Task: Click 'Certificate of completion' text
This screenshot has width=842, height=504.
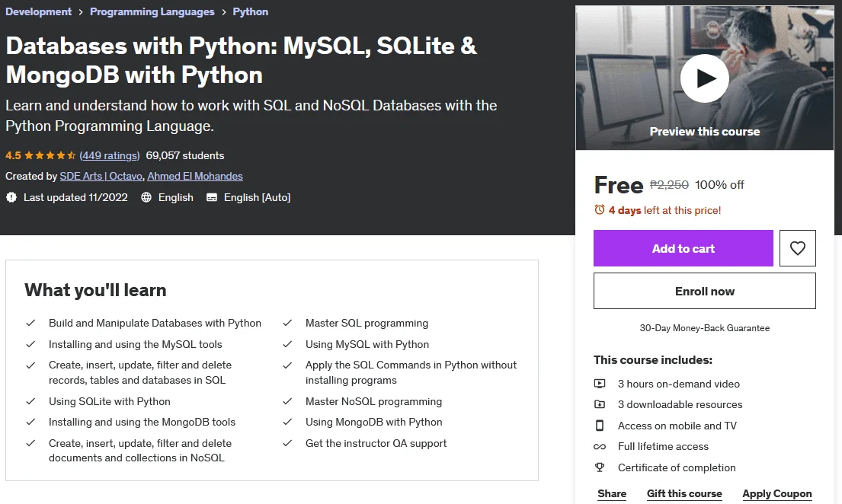Action: tap(677, 467)
